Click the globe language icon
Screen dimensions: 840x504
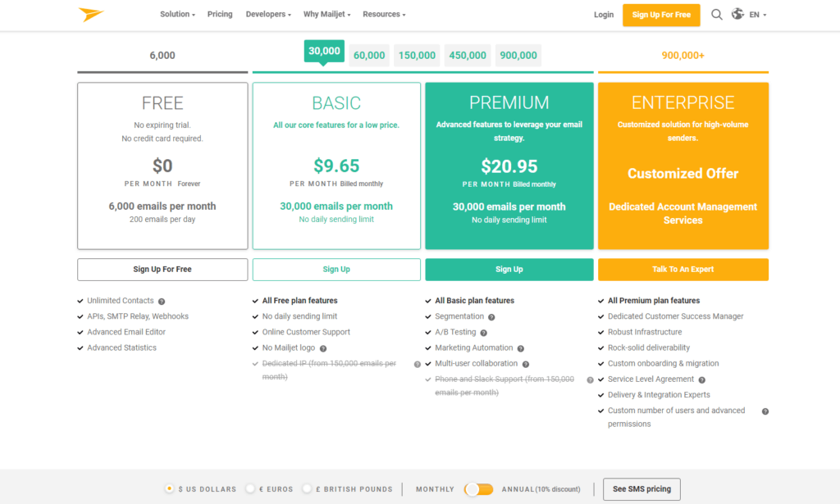(x=737, y=14)
